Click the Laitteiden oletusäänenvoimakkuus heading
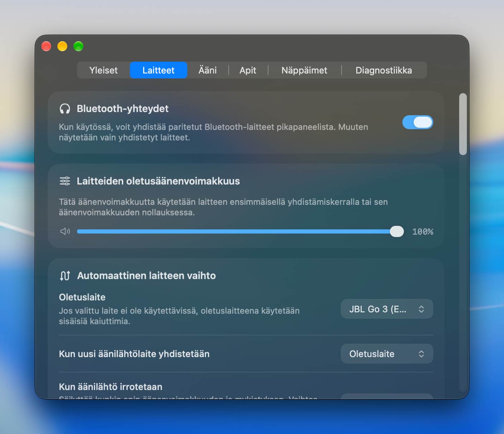Image resolution: width=504 pixels, height=434 pixels. click(x=158, y=181)
